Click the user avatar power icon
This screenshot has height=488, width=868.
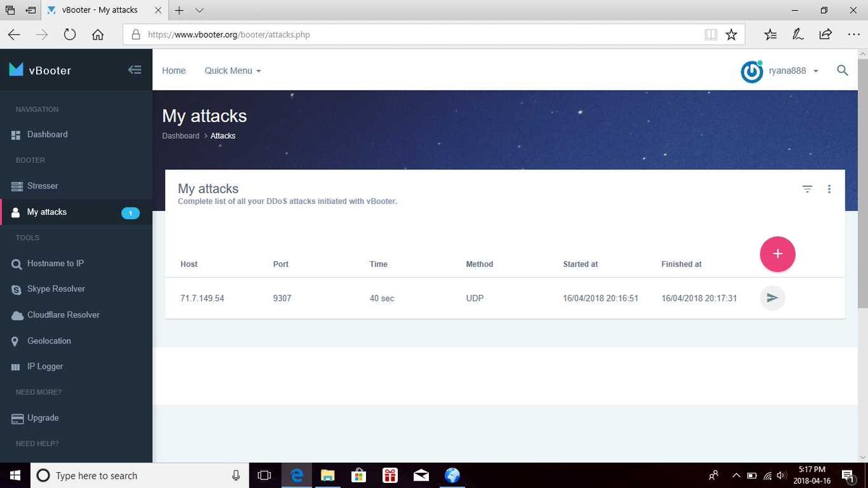pos(752,72)
